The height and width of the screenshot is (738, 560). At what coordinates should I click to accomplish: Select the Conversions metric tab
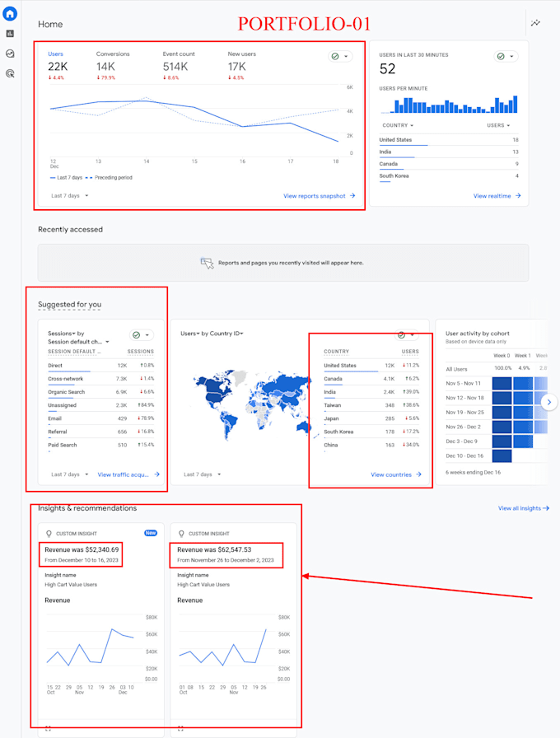pyautogui.click(x=113, y=66)
